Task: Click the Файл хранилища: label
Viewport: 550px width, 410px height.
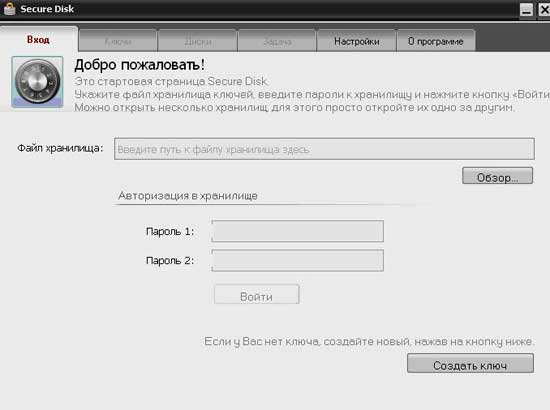Action: (60, 148)
